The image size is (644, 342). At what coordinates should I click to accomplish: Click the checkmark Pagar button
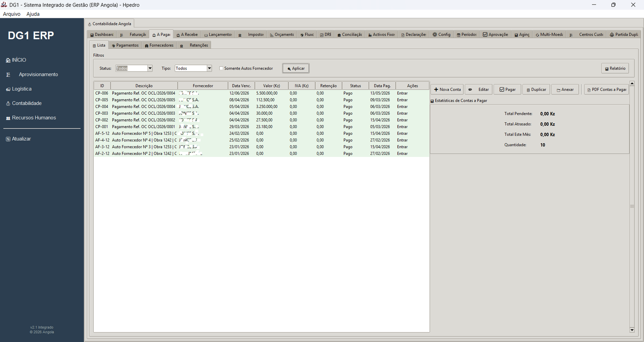coord(507,89)
